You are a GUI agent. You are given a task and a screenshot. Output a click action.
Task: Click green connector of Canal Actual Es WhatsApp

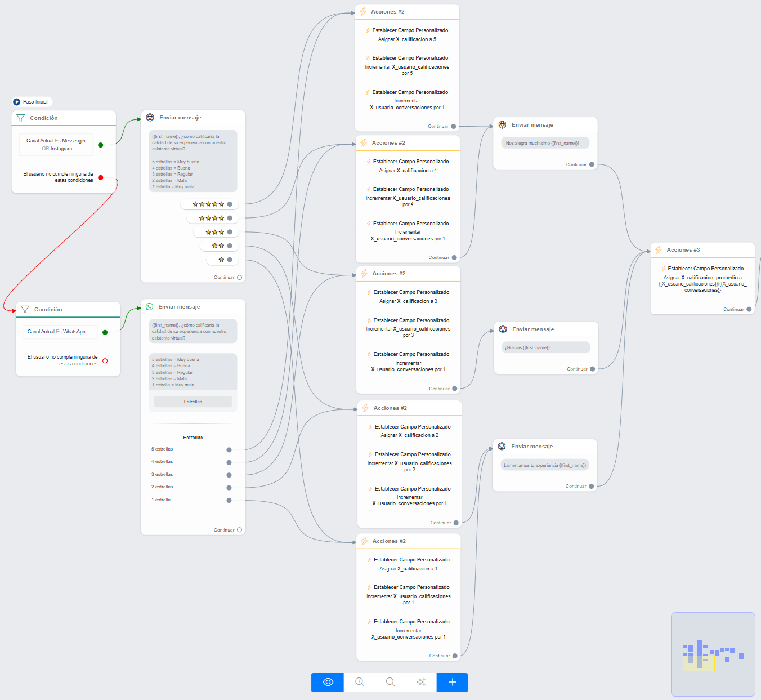[x=105, y=332]
